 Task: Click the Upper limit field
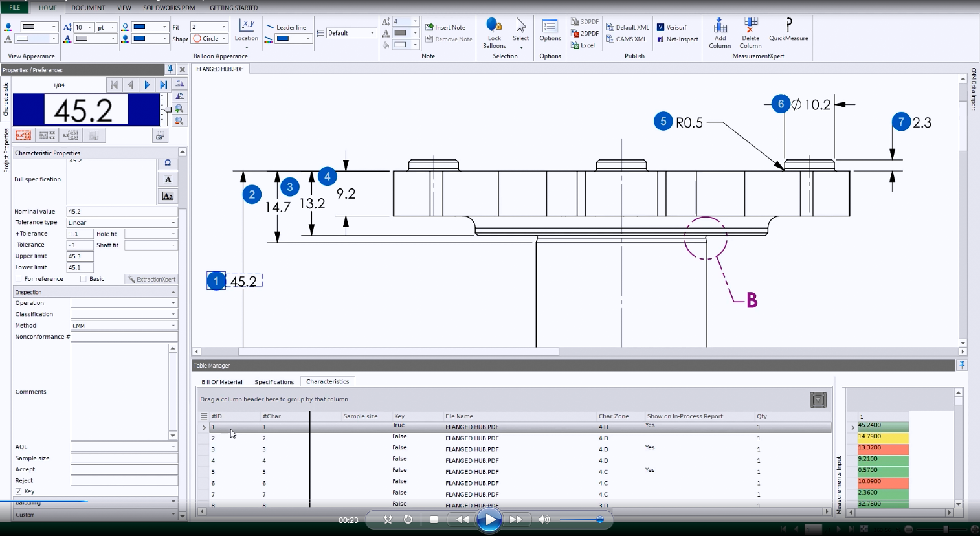coord(80,256)
